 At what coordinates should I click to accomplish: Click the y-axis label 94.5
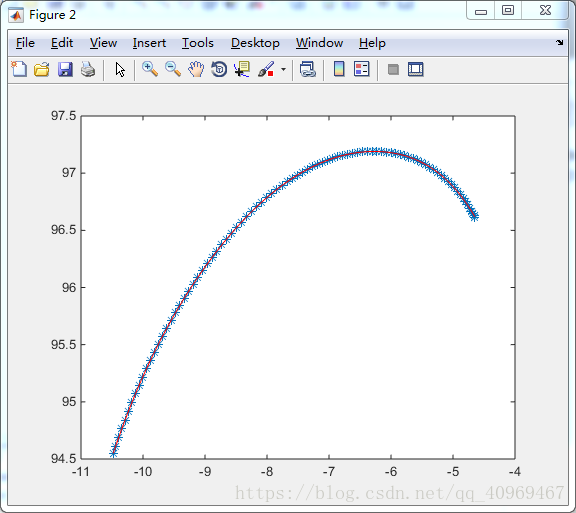(64, 459)
